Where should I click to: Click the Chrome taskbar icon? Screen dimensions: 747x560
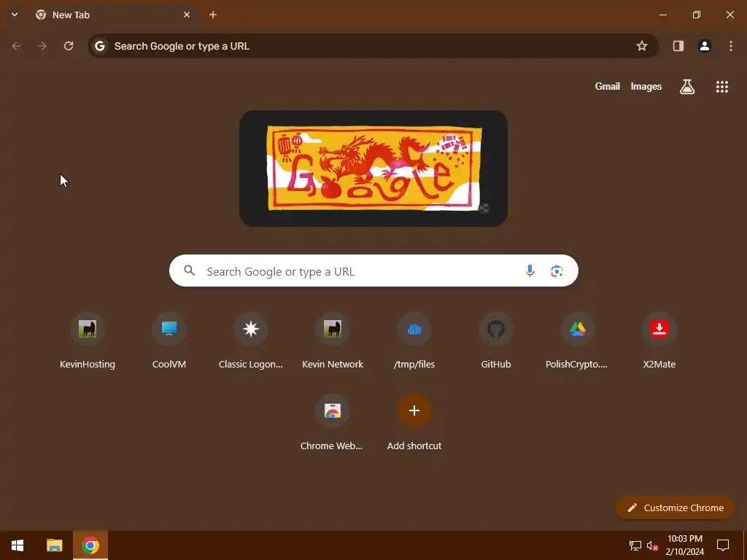coord(90,545)
